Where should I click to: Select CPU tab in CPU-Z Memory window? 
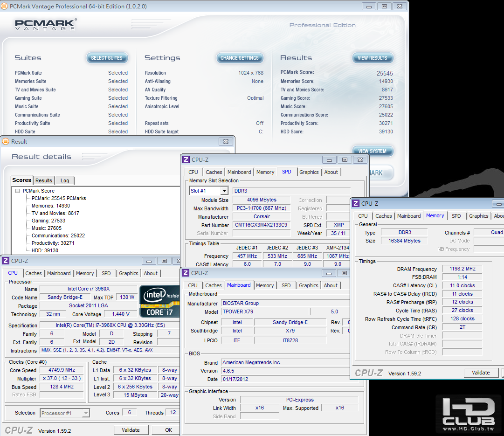point(363,216)
